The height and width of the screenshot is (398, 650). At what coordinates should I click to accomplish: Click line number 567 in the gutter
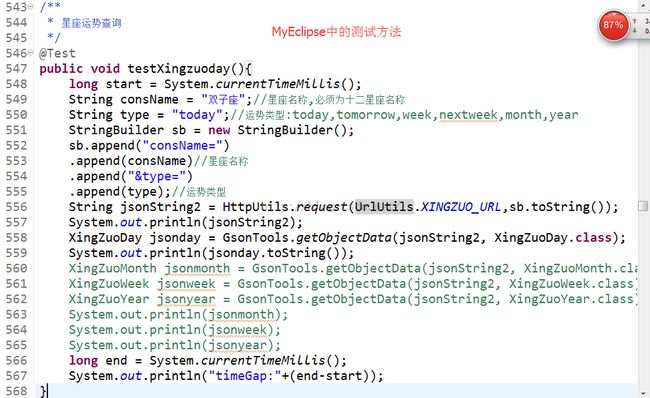click(16, 376)
